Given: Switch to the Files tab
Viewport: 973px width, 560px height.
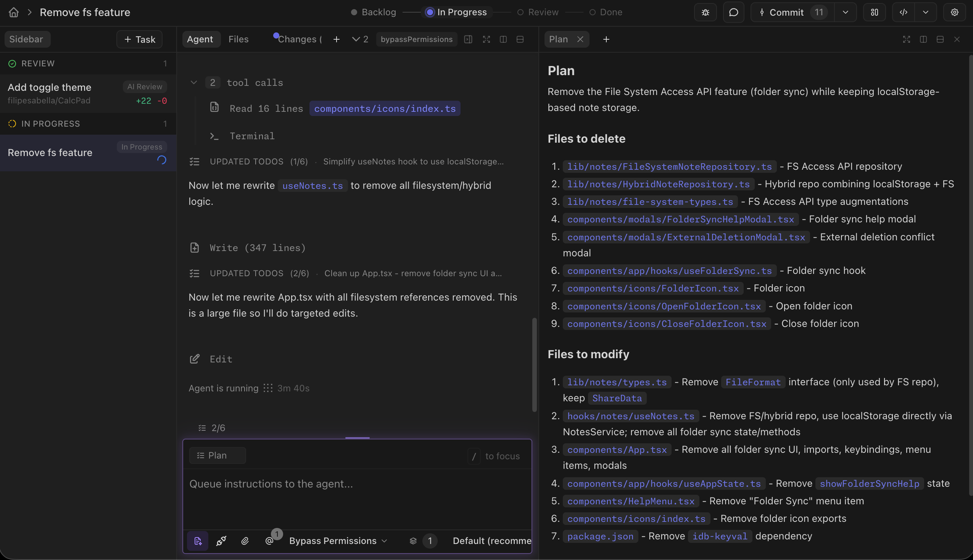Looking at the screenshot, I should pyautogui.click(x=238, y=39).
